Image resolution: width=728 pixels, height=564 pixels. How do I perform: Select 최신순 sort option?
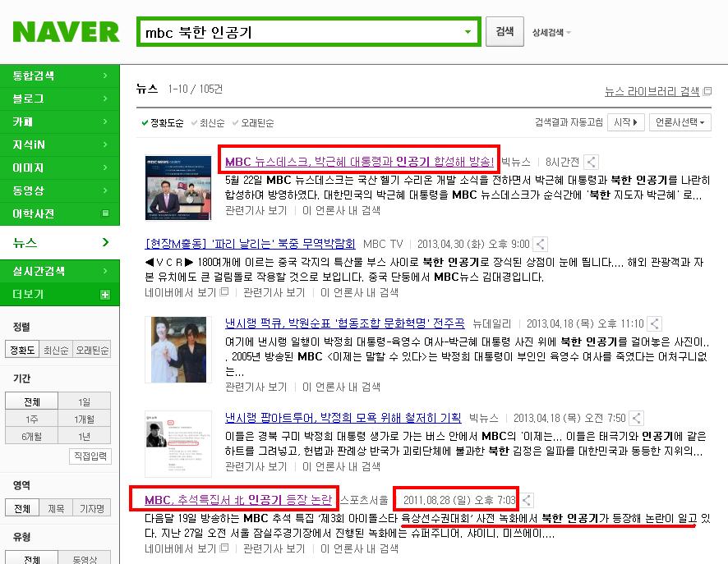click(x=208, y=123)
